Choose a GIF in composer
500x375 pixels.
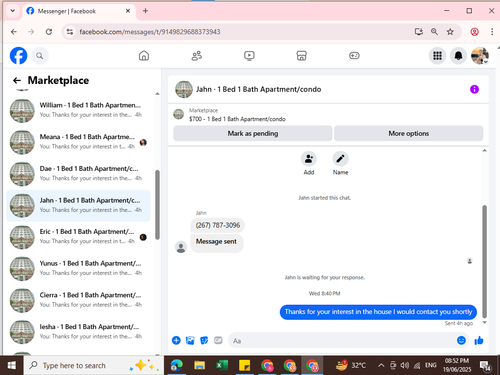[218, 340]
